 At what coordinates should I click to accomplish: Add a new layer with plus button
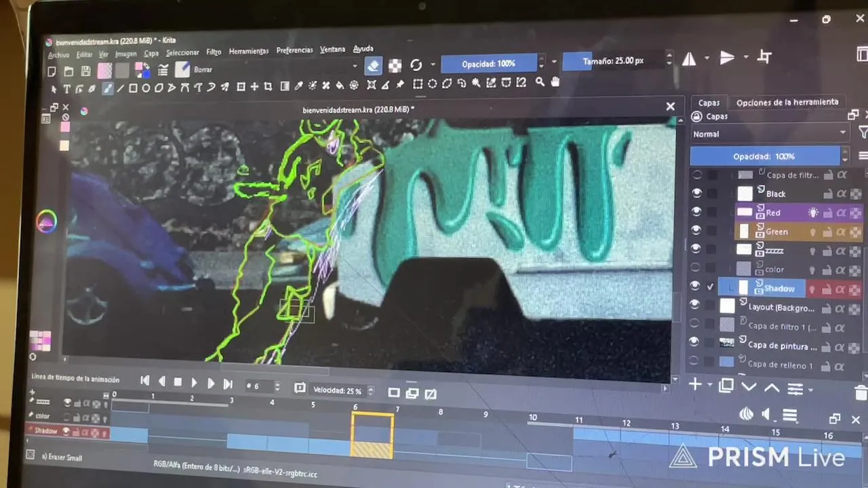[694, 385]
